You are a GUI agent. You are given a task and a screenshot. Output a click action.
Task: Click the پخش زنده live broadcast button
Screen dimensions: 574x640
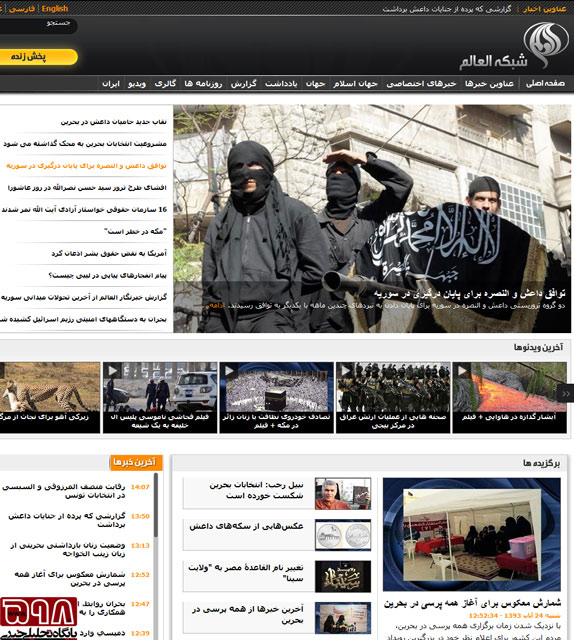click(38, 57)
